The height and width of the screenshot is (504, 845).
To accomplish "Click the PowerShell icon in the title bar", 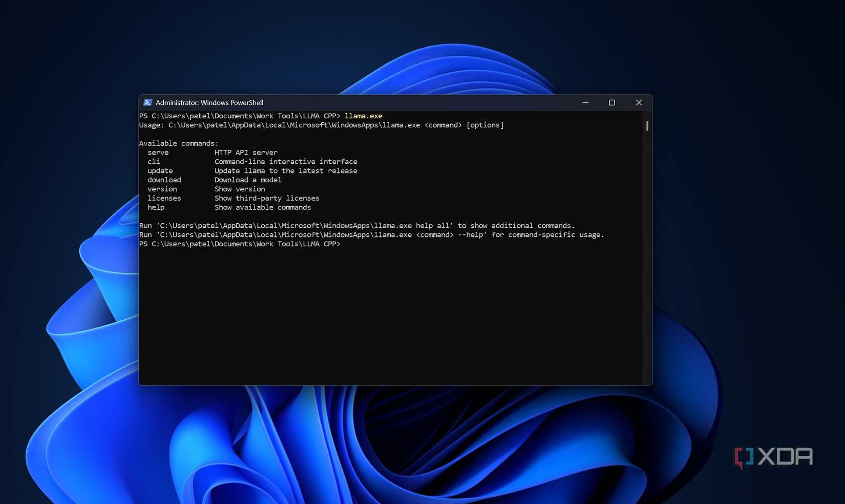I will click(147, 102).
